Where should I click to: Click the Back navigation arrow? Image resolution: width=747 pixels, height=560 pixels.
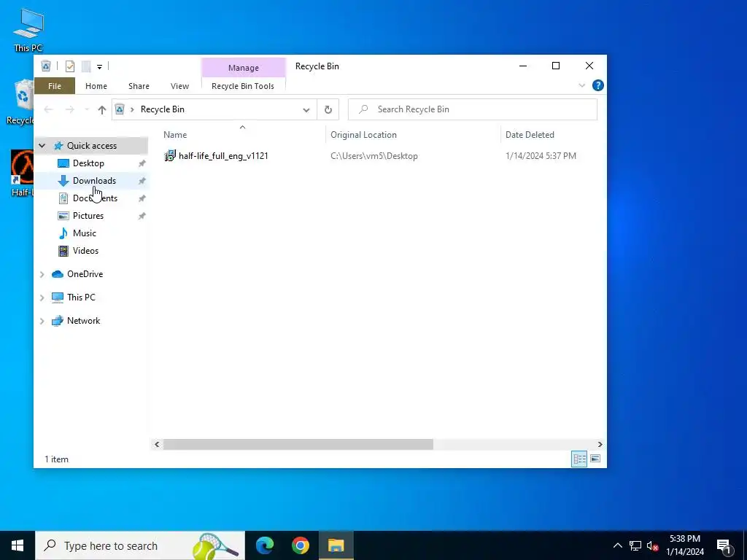[49, 109]
